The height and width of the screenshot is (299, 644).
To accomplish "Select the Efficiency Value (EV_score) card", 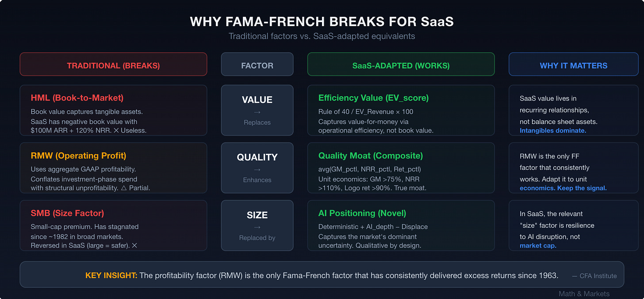I will (401, 110).
